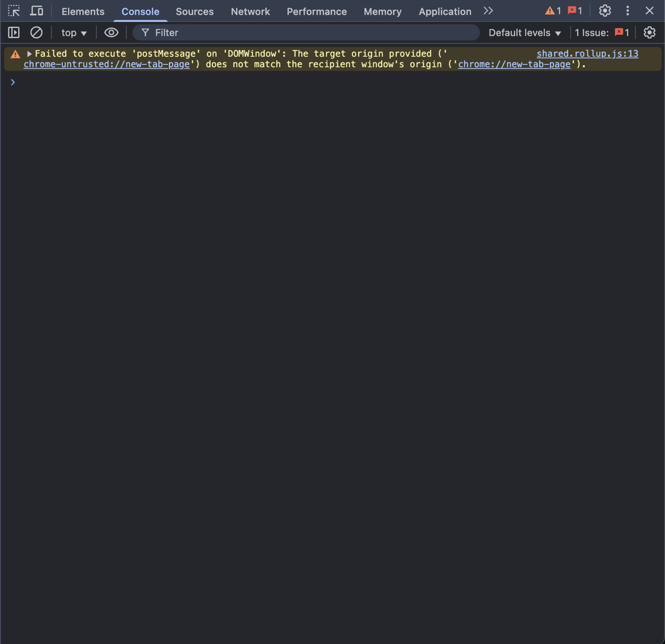Close the DevTools panel

click(x=649, y=10)
